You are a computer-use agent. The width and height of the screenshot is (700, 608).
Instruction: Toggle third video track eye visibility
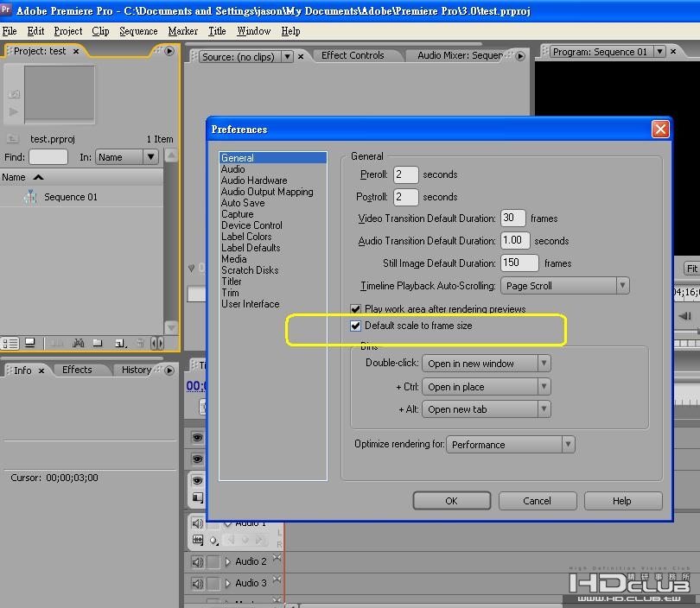coord(197,480)
